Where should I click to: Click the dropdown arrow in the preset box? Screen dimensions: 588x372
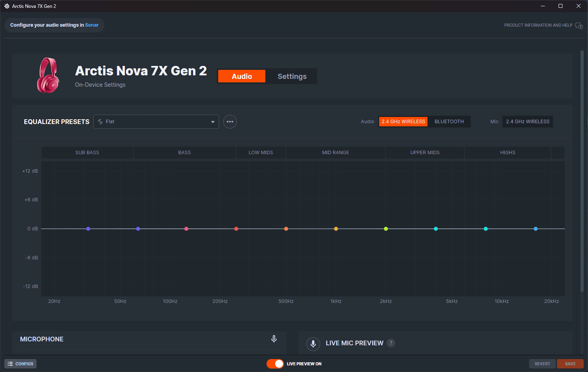tap(213, 122)
